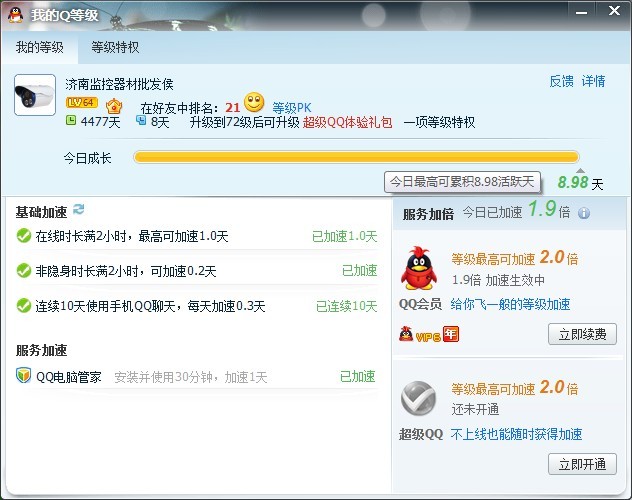Click the 立即续费 button
The width and height of the screenshot is (632, 500).
click(582, 334)
